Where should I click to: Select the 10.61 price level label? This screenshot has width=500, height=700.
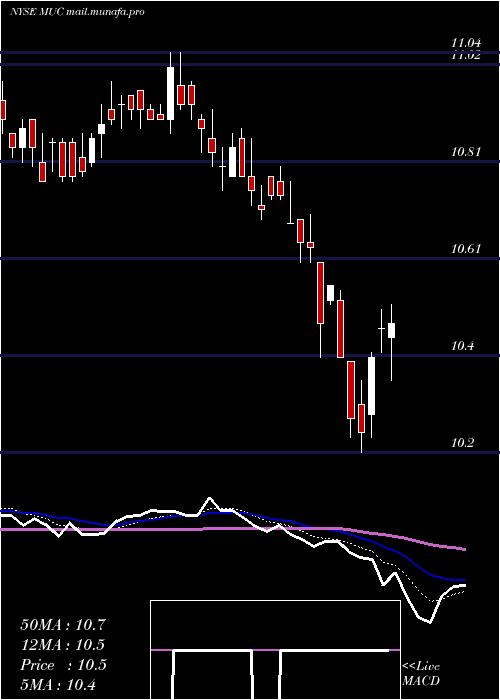[466, 249]
